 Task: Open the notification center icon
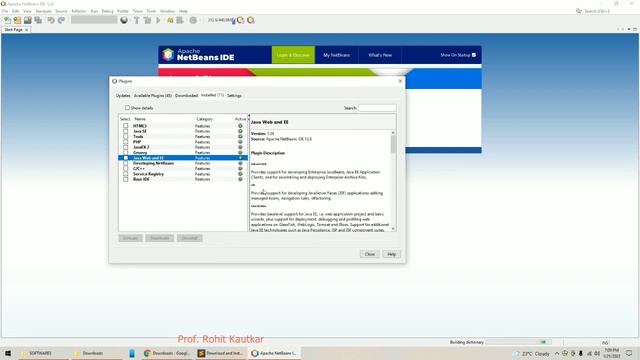[629, 353]
